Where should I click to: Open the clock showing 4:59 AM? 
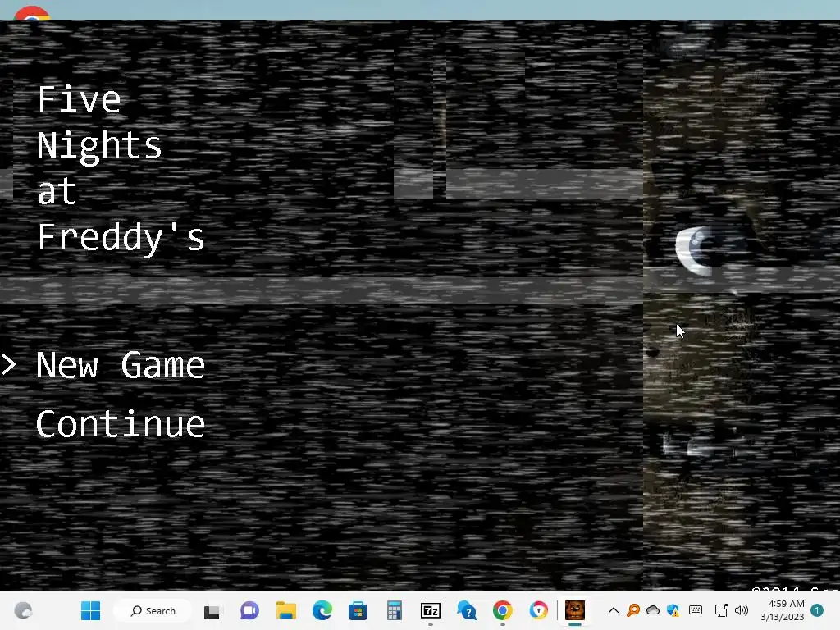782,610
